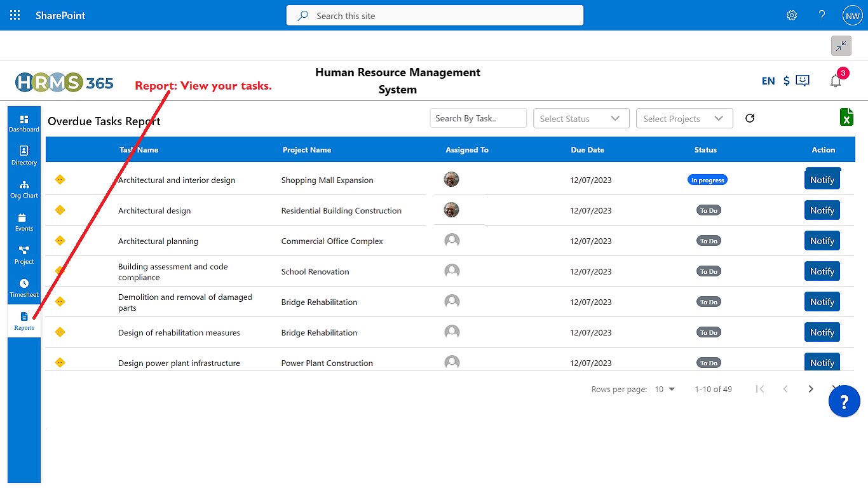868x488 pixels.
Task: Expand the Select Status dropdown
Action: click(581, 118)
